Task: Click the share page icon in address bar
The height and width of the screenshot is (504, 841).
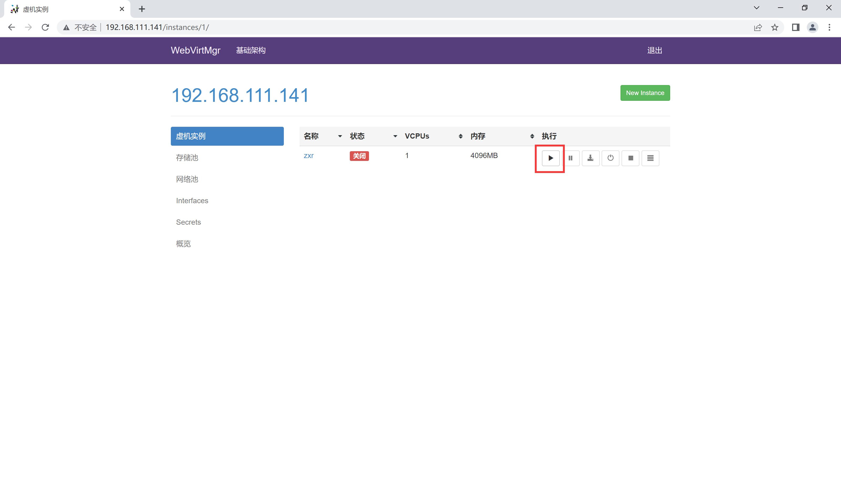Action: (758, 27)
